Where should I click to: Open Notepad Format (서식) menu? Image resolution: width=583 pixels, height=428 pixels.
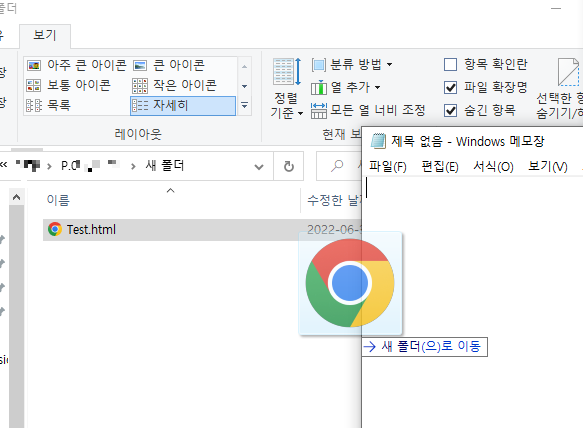[x=493, y=167]
